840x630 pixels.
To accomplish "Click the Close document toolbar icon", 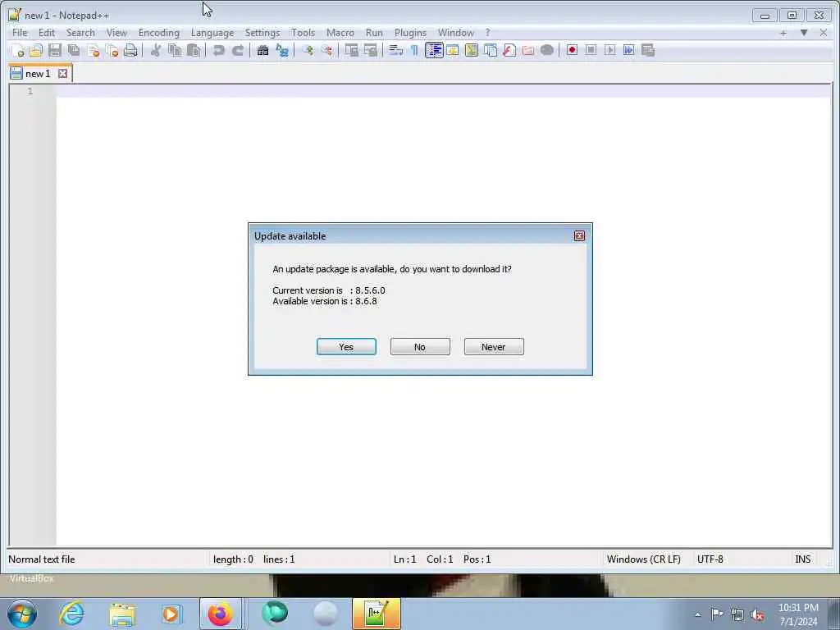I will [94, 50].
